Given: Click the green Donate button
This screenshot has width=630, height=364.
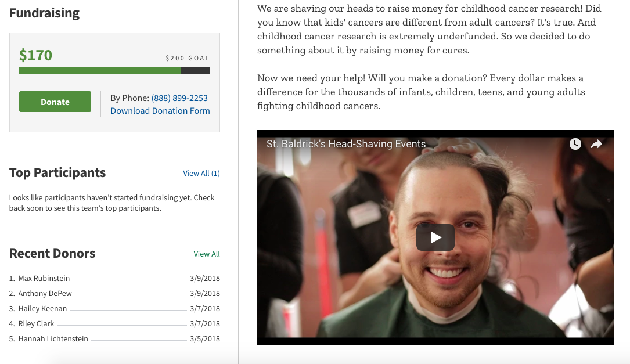Looking at the screenshot, I should (x=55, y=102).
